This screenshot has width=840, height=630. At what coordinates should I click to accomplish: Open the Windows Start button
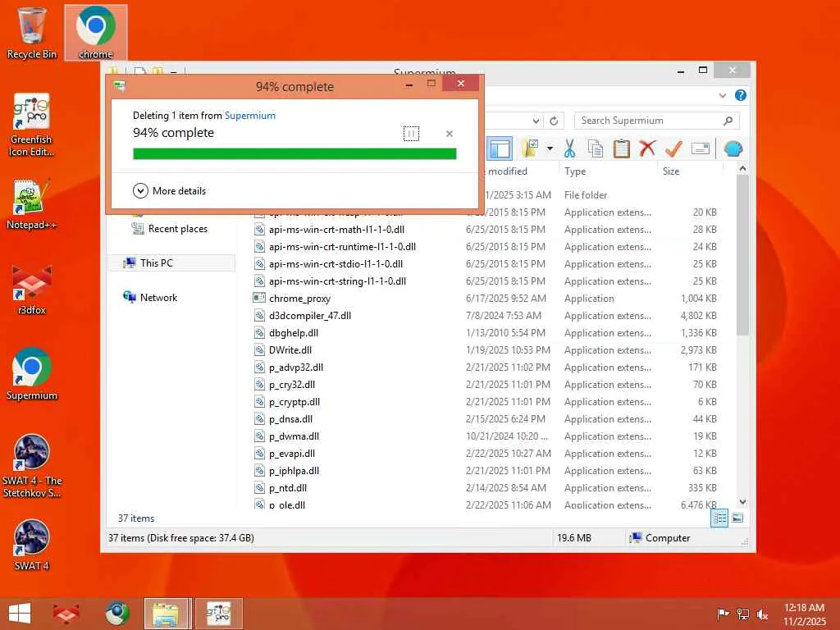pyautogui.click(x=20, y=614)
